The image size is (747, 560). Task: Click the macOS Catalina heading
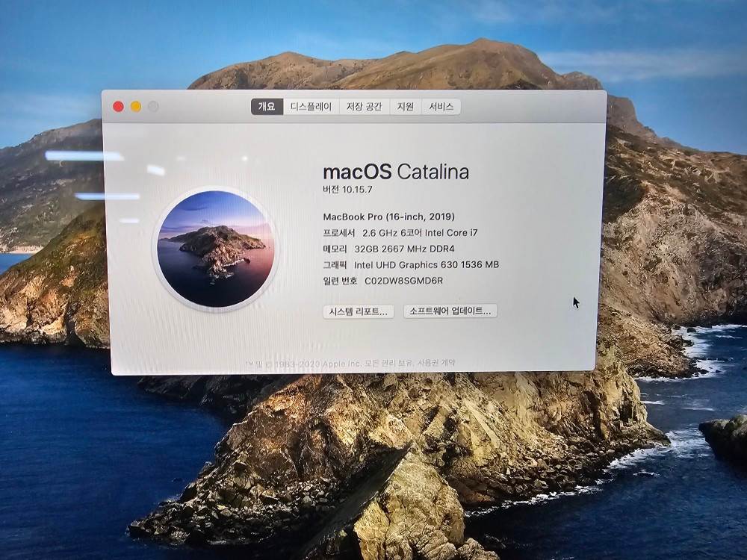(396, 172)
